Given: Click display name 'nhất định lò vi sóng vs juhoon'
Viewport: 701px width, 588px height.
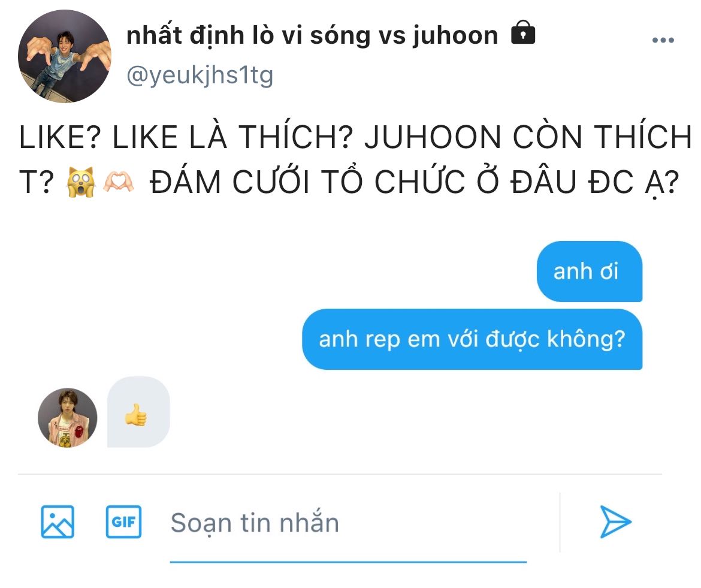Looking at the screenshot, I should coord(312,35).
